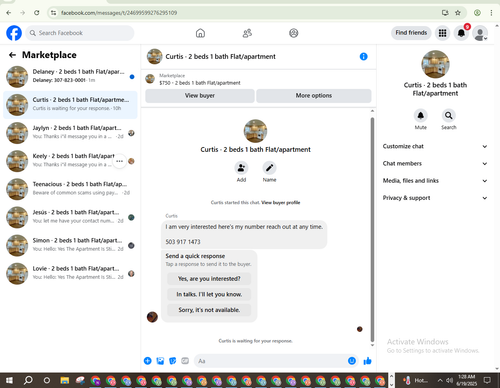Reload the page with browser refresh icon
The height and width of the screenshot is (388, 500).
(x=37, y=13)
